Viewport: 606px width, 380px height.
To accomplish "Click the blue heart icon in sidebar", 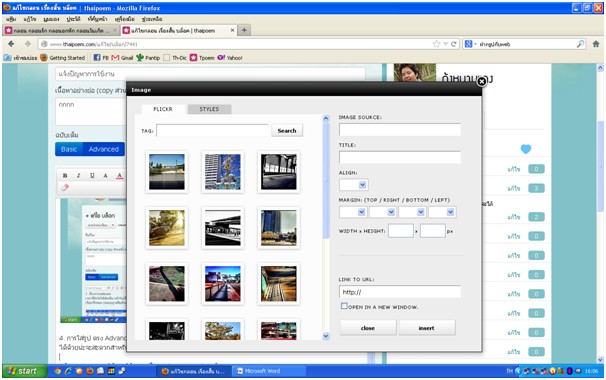I will (x=526, y=149).
